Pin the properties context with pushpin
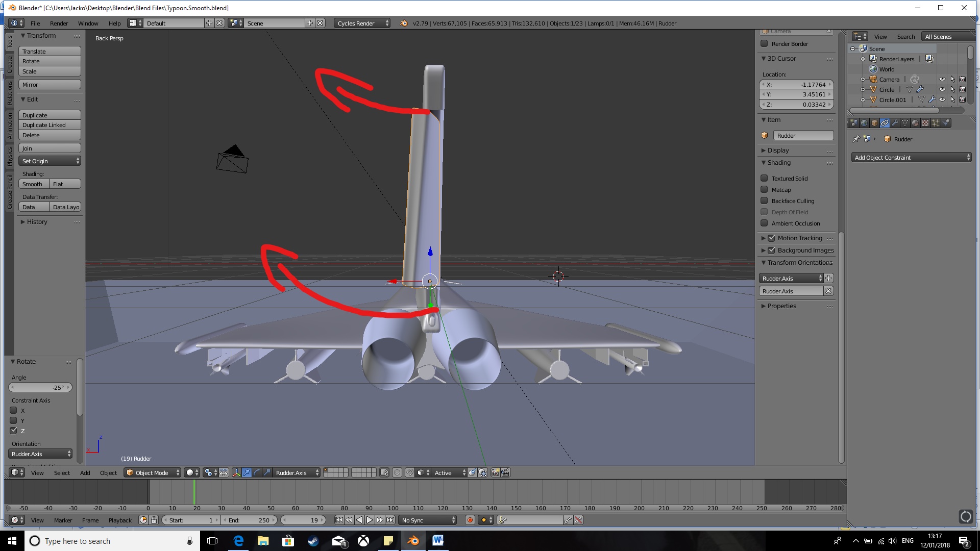 tap(856, 139)
